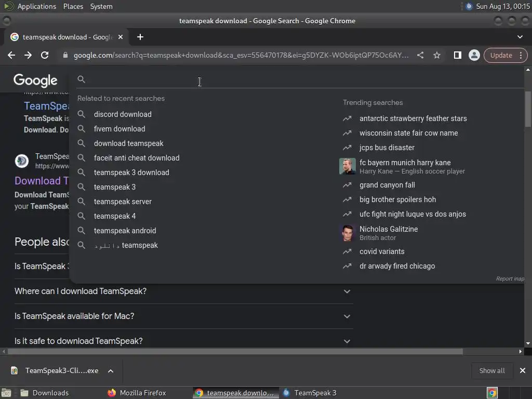
Task: Select suggestion fivem download
Action: click(x=119, y=129)
